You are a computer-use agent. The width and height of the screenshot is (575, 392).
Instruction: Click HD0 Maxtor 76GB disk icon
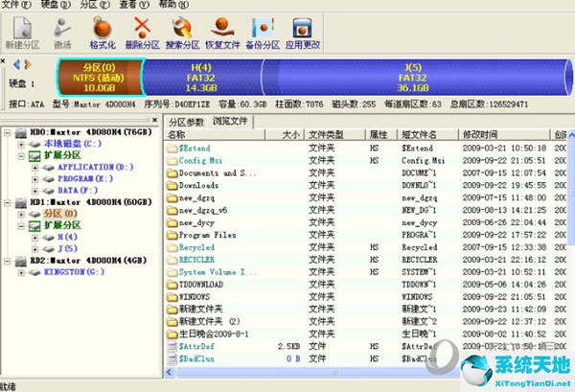21,132
